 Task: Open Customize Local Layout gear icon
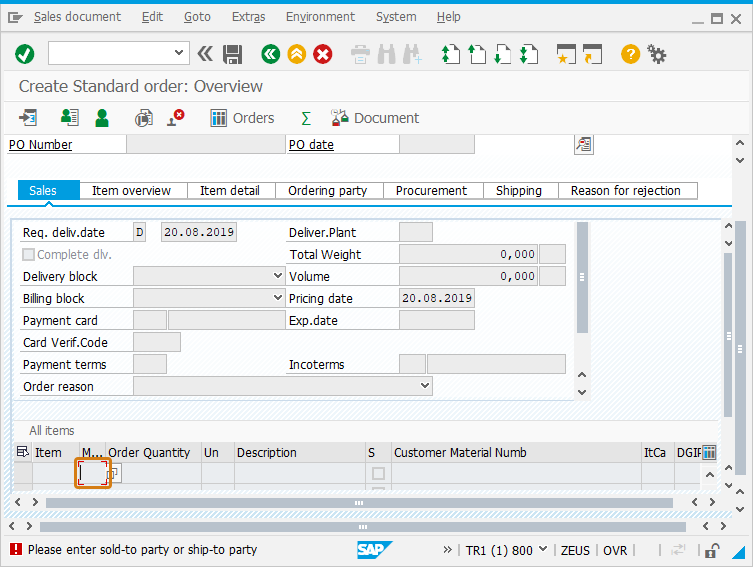coord(656,54)
